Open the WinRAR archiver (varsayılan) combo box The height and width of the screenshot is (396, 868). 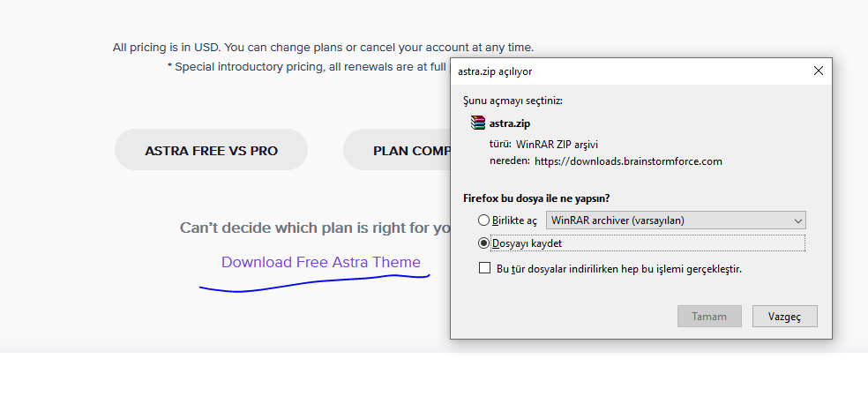point(676,220)
